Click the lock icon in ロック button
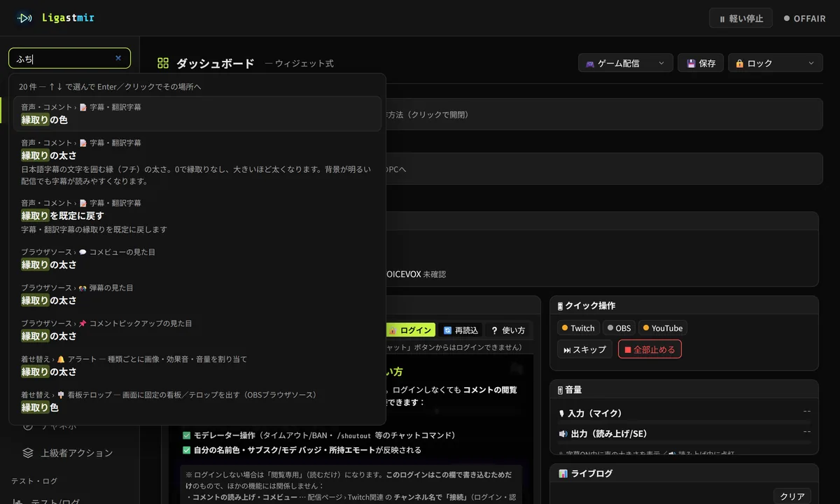The image size is (840, 504). (x=739, y=63)
